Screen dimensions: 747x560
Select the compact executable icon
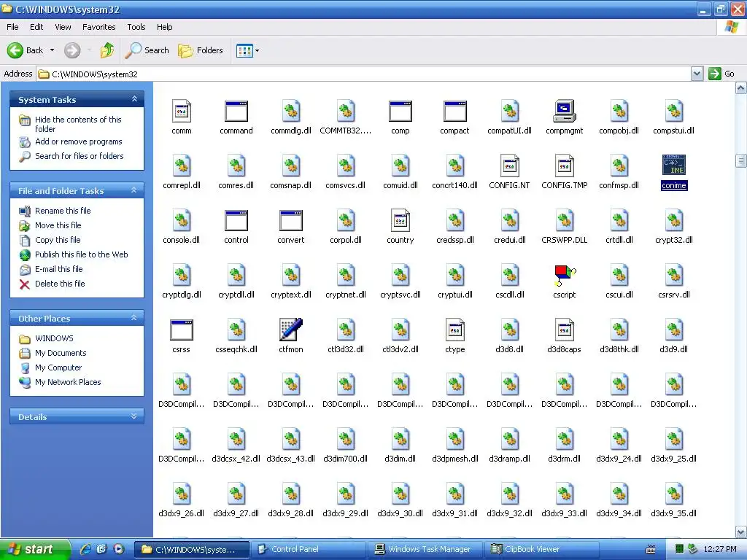[x=455, y=111]
